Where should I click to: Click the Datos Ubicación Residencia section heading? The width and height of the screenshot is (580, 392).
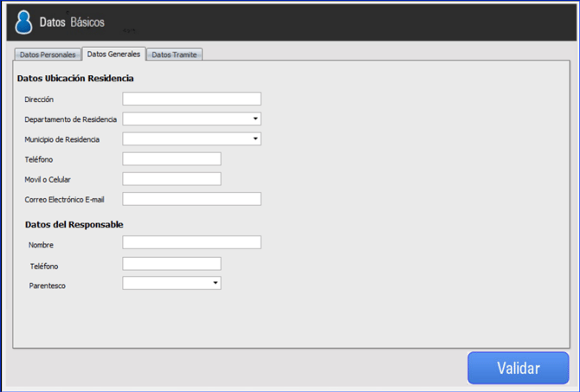[x=75, y=79]
